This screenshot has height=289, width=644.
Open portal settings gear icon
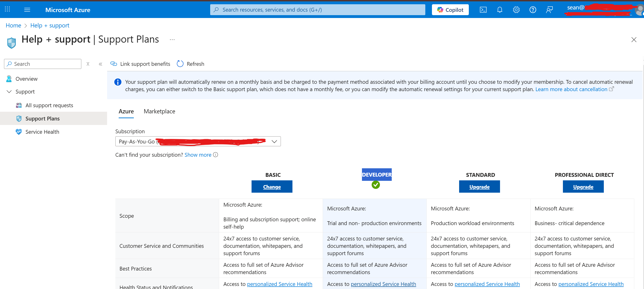[516, 10]
